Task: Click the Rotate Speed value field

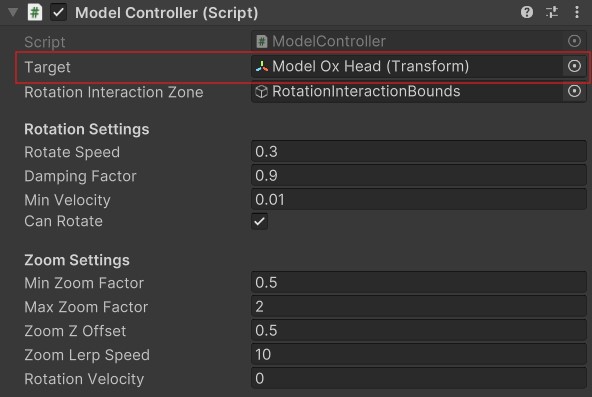Action: coord(419,152)
